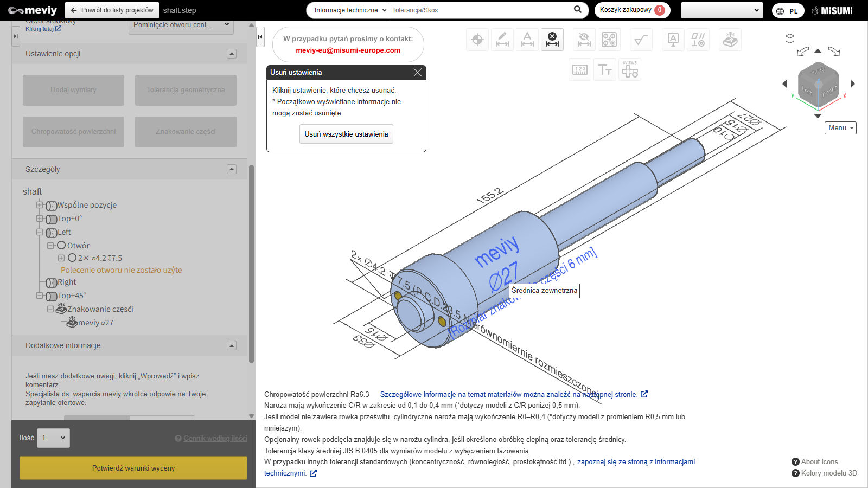This screenshot has height=488, width=868.
Task: Select the text size Tt icon
Action: [x=604, y=69]
